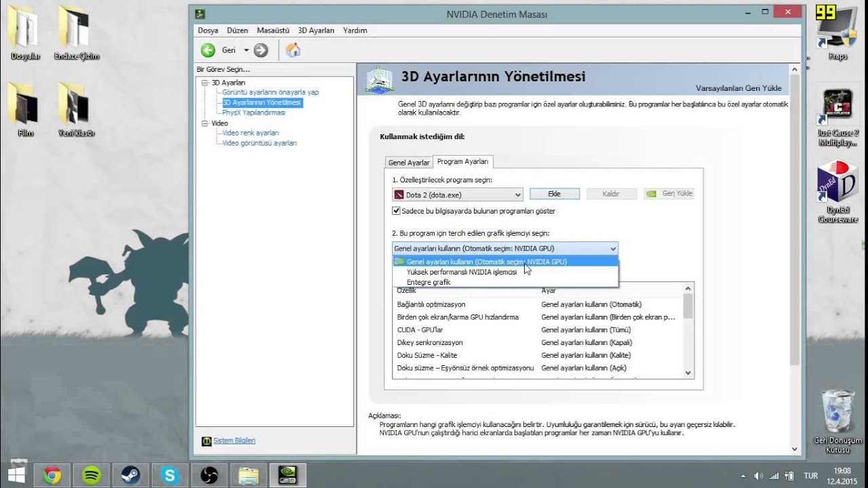Switch to the Program Ayarları tab

coord(462,161)
